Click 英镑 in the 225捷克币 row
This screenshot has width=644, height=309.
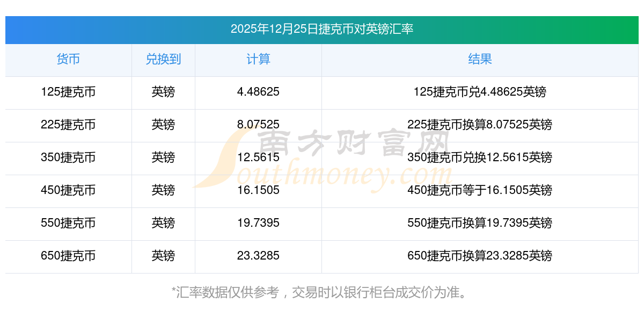(163, 125)
